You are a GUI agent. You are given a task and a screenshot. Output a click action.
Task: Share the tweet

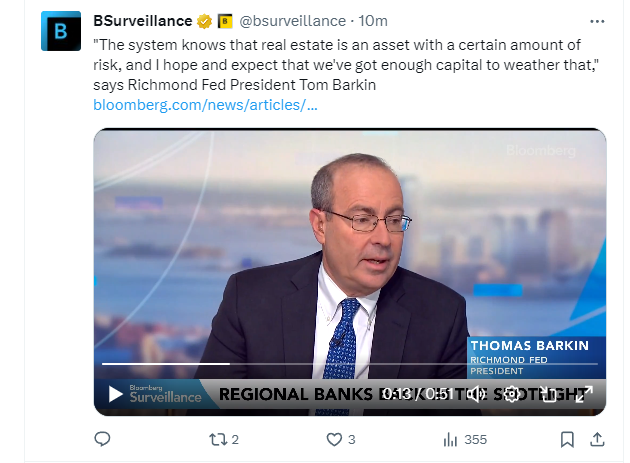(x=597, y=439)
